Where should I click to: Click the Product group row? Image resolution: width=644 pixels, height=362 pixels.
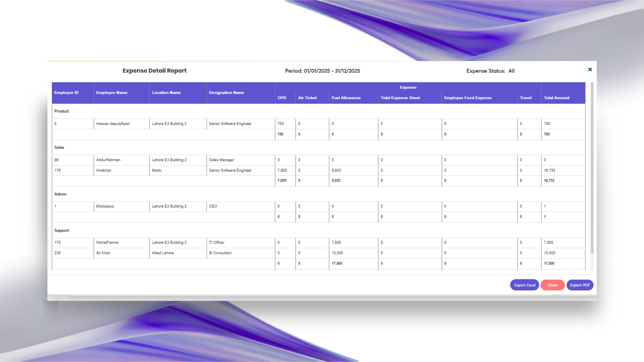[x=62, y=111]
